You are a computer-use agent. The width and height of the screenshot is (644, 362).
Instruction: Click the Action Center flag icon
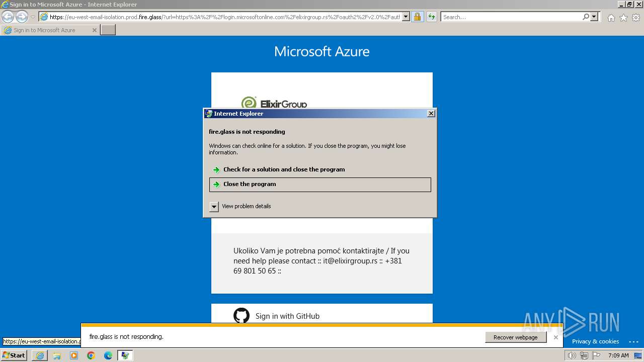pos(596,355)
